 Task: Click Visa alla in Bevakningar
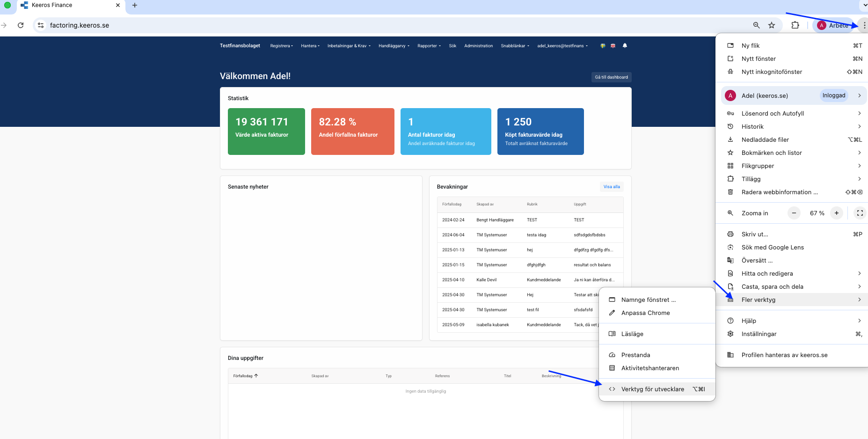612,187
